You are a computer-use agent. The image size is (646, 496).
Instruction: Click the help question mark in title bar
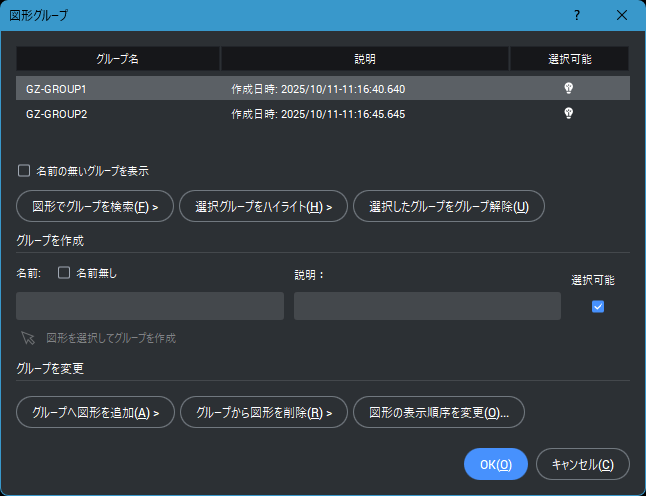click(x=577, y=15)
